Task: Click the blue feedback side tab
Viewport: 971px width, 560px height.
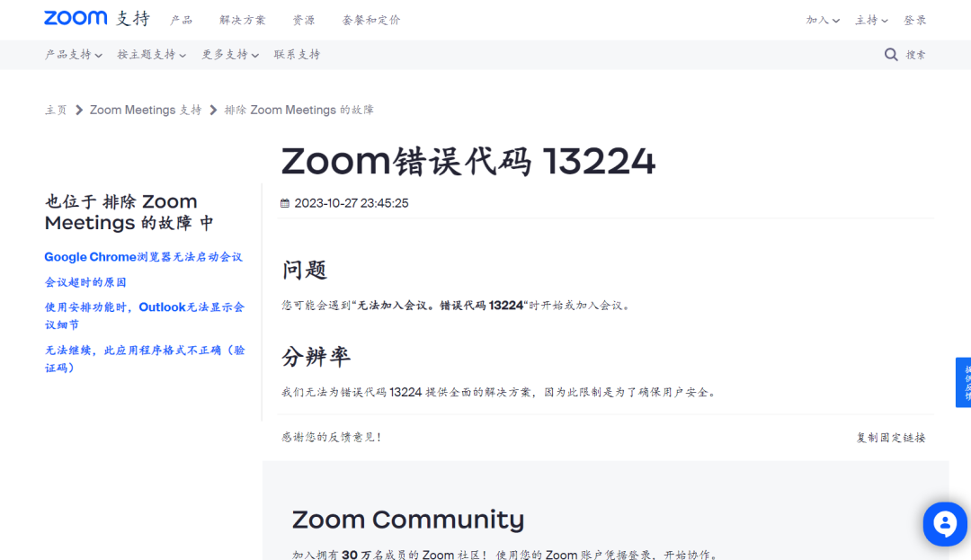Action: point(964,382)
